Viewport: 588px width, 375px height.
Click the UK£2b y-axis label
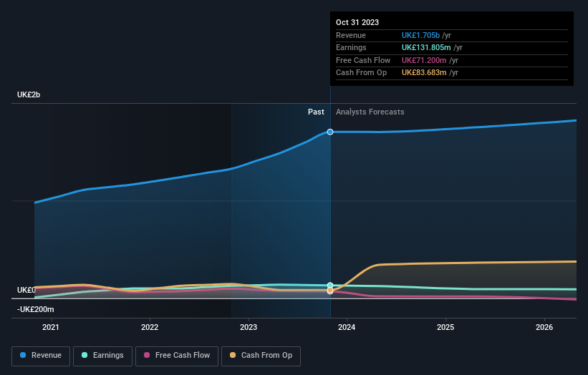point(29,94)
